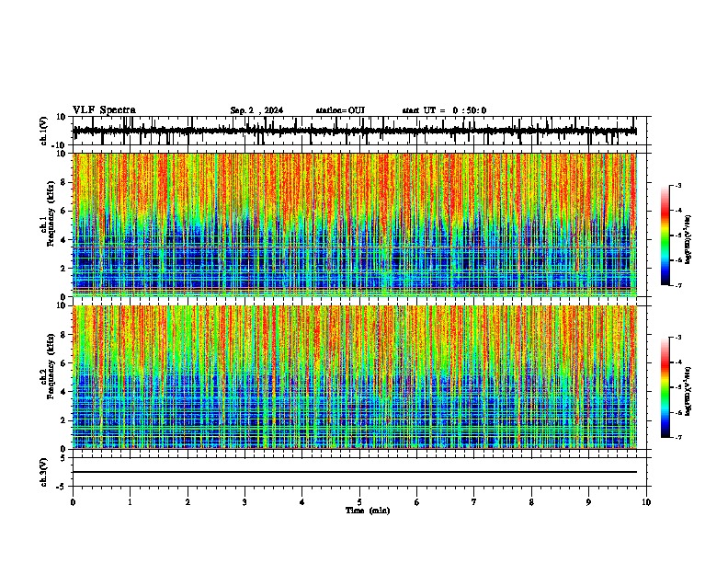Click time axis tick label "3"
The height and width of the screenshot is (563, 728).
coord(245,502)
